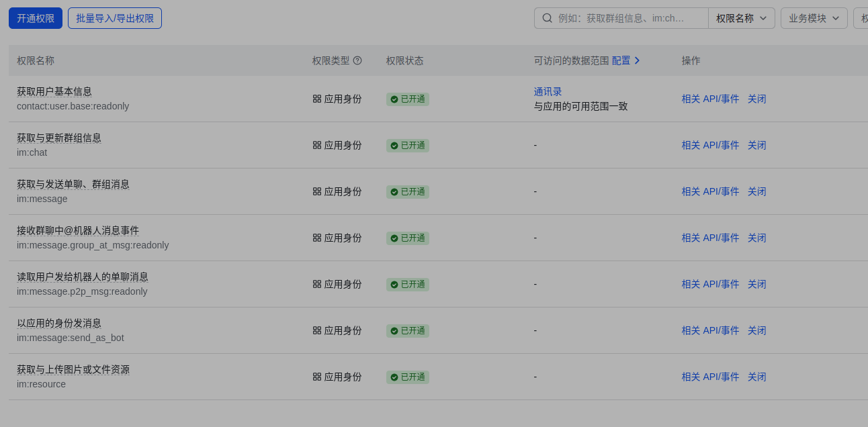Click 关闭 for 获取与更新群组信息 permission
This screenshot has height=427, width=868.
point(757,145)
